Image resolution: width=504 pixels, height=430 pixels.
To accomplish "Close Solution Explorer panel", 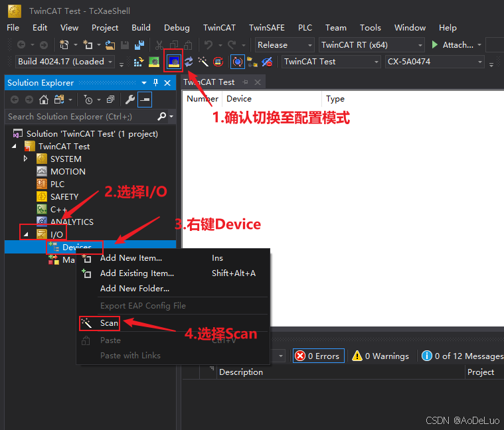I will [x=167, y=83].
